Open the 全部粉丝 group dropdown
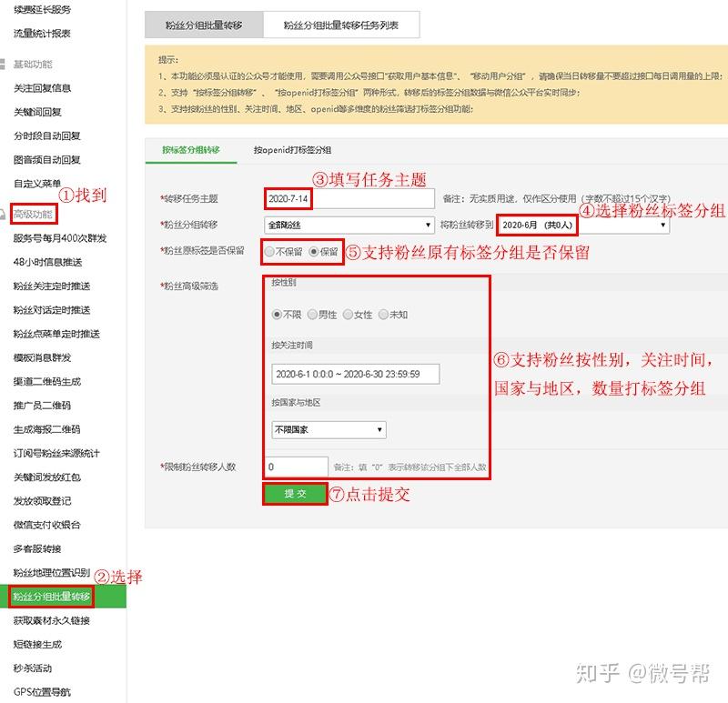Viewport: 728px width, 703px height. [x=349, y=225]
